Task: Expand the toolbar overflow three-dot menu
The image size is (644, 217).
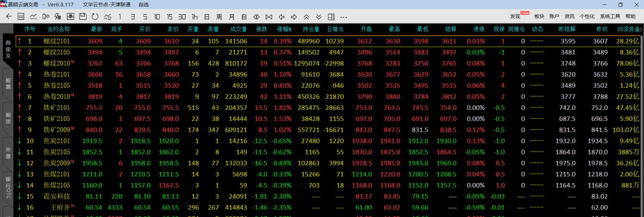Action: pos(343,17)
